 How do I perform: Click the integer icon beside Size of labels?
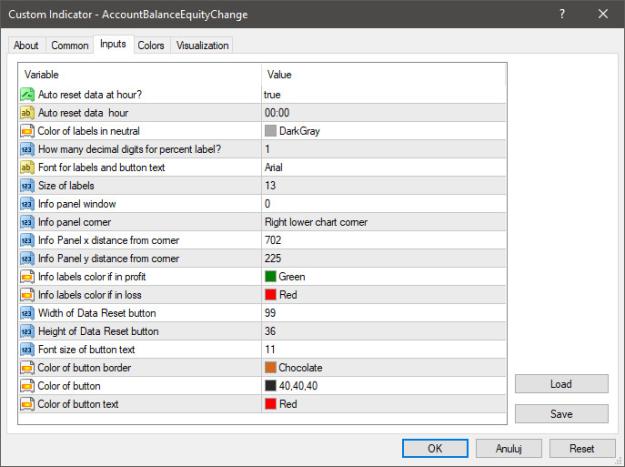click(27, 186)
